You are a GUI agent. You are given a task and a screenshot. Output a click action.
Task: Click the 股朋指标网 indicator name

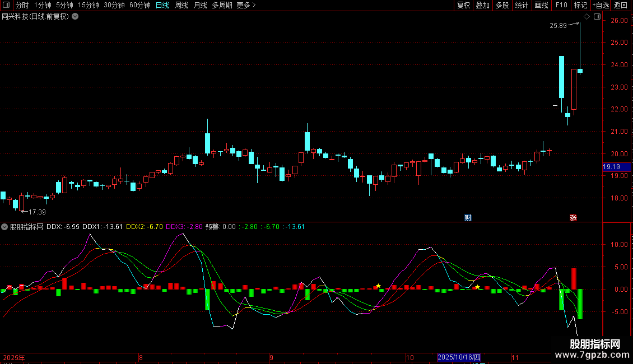27,227
